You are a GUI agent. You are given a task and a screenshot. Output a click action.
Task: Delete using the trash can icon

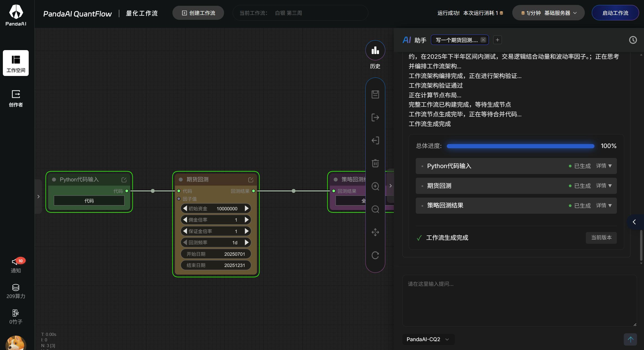[x=375, y=163]
